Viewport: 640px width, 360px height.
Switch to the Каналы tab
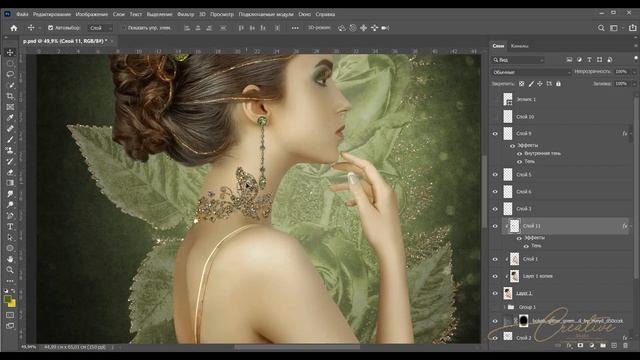pos(519,46)
